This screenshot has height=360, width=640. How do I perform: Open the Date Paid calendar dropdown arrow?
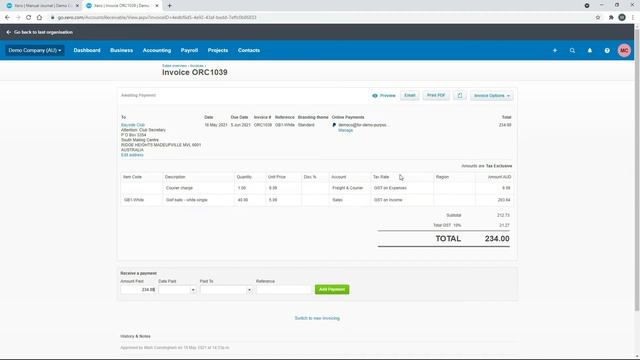pyautogui.click(x=193, y=290)
